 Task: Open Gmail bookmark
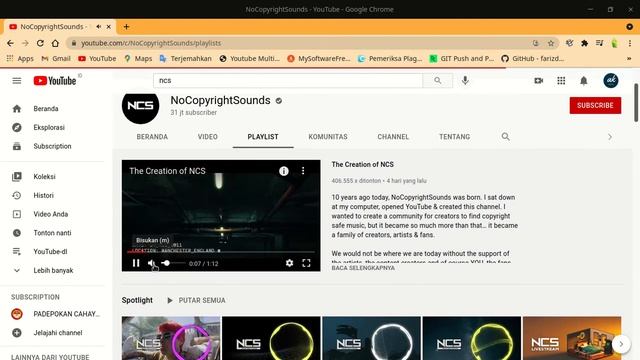pos(56,58)
